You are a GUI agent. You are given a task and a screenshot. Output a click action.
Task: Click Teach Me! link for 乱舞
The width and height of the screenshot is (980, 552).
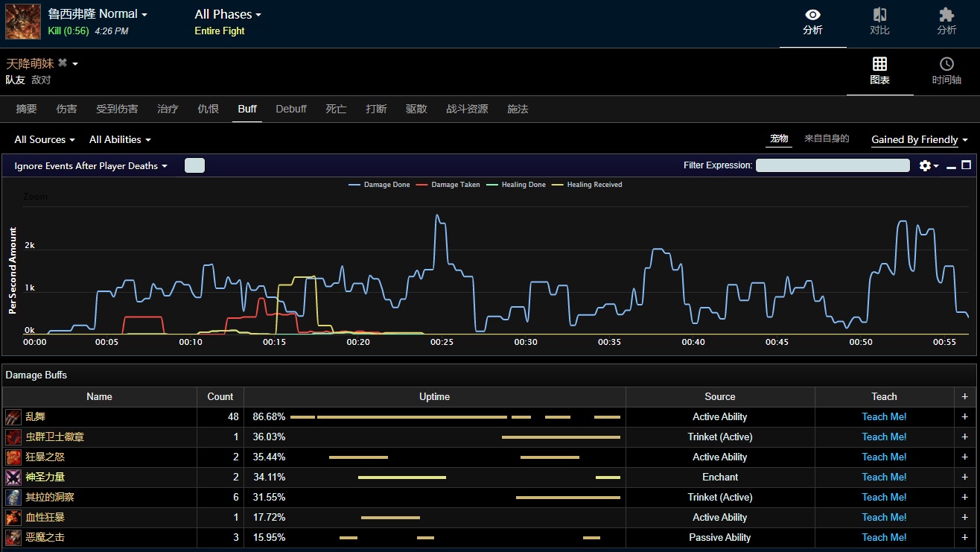(884, 417)
